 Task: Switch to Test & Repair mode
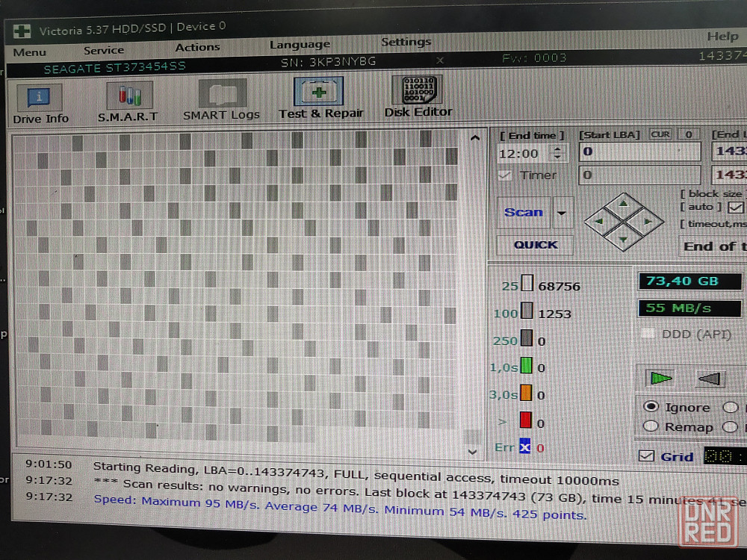tap(320, 98)
